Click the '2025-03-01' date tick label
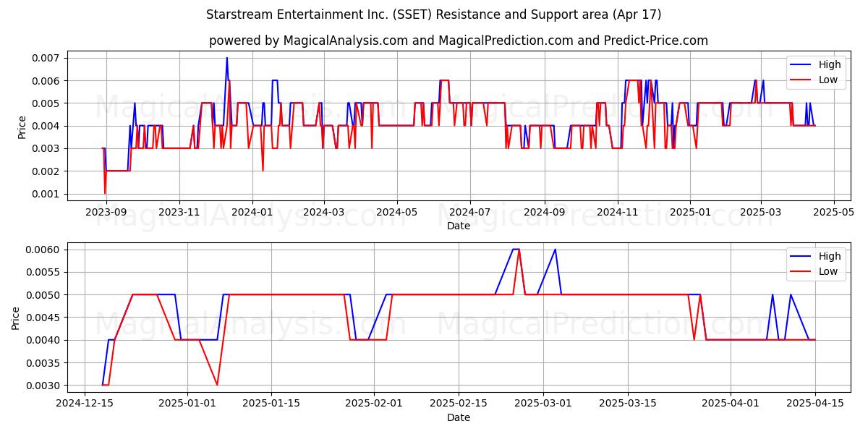This screenshot has width=868, height=434. (542, 404)
